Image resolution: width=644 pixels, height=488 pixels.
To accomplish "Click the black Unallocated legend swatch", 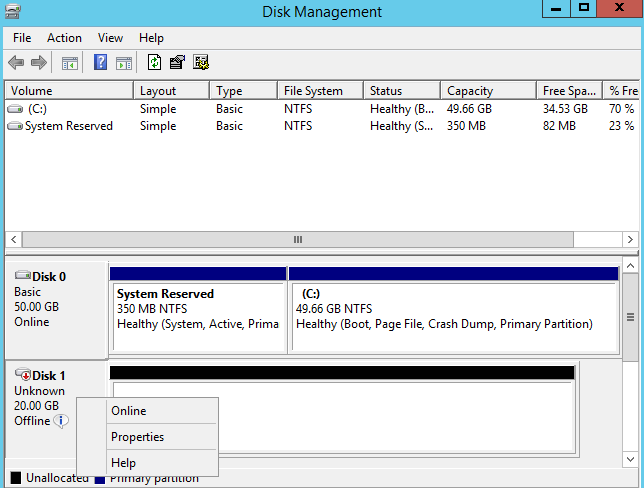I will pyautogui.click(x=15, y=478).
